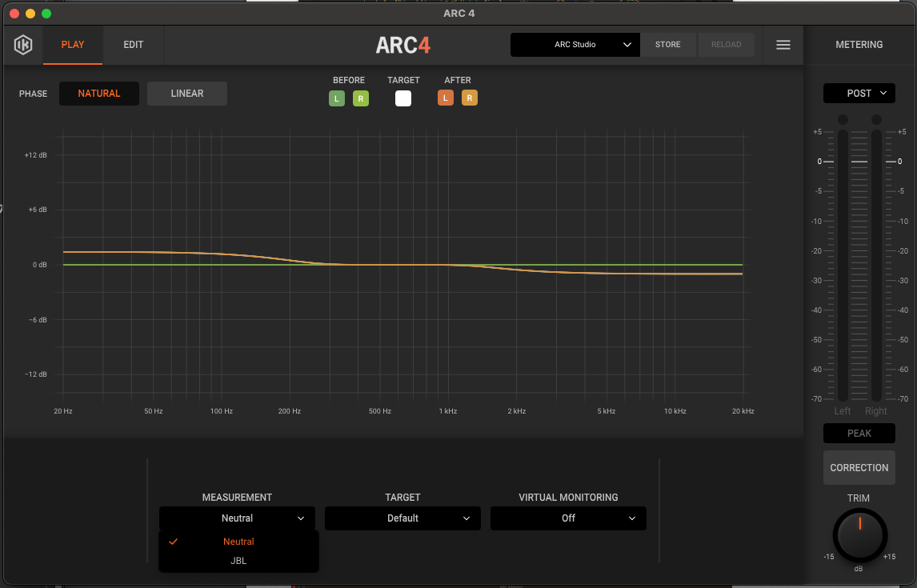917x588 pixels.
Task: Open the Post metering dropdown
Action: point(859,94)
